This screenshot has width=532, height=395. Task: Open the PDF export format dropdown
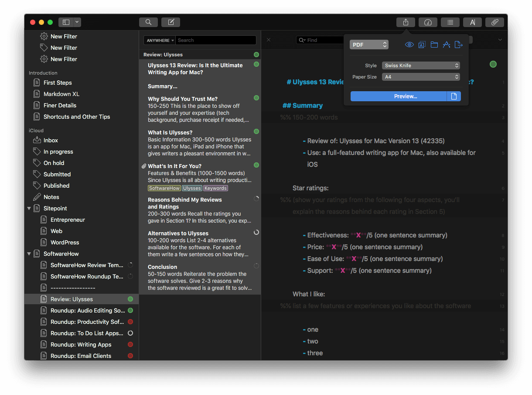pyautogui.click(x=369, y=45)
